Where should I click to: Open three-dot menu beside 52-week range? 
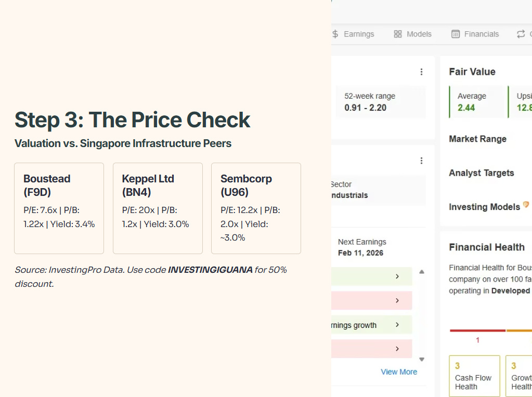pyautogui.click(x=421, y=72)
